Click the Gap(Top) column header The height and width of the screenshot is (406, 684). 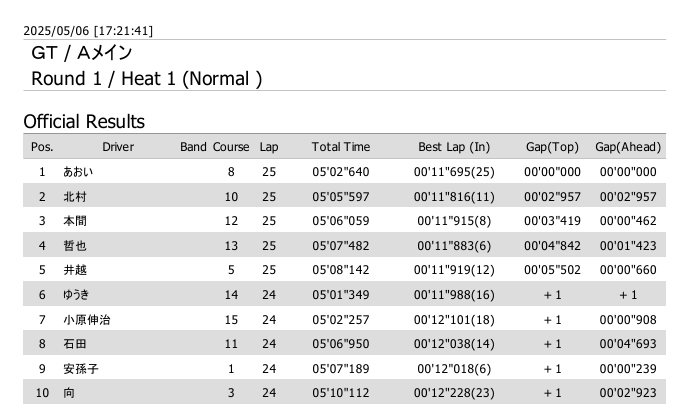coord(552,147)
